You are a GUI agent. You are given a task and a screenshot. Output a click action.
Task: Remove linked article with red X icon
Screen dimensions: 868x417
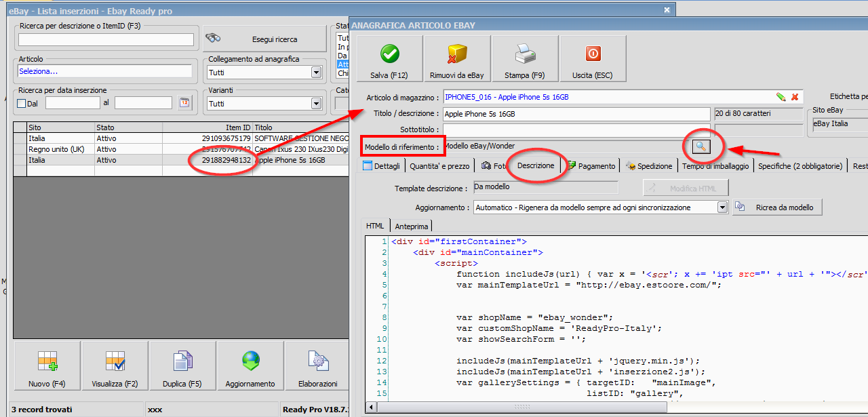pos(794,97)
